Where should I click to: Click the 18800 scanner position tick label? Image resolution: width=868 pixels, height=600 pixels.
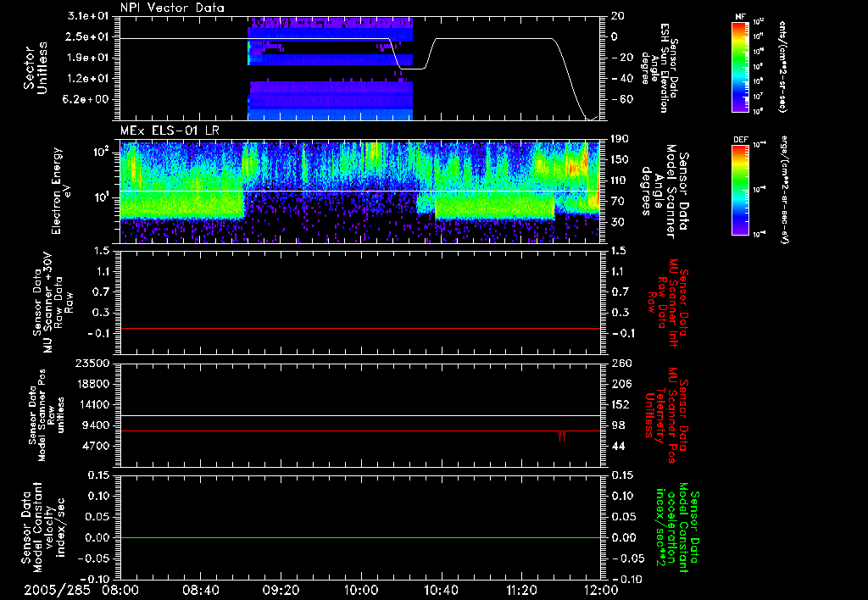(92, 384)
